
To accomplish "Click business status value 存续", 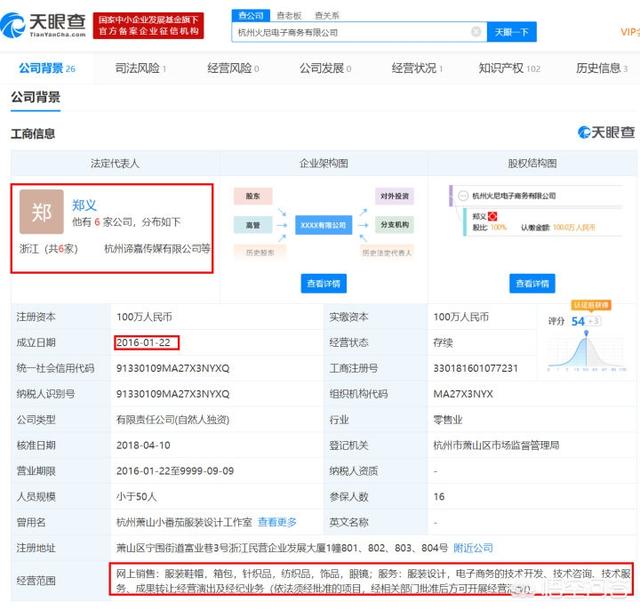I will (x=443, y=343).
